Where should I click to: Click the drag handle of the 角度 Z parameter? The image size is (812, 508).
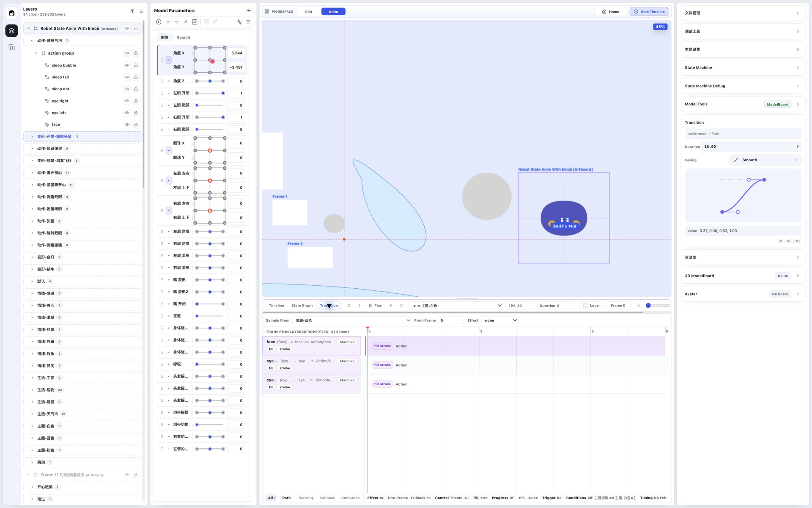162,81
